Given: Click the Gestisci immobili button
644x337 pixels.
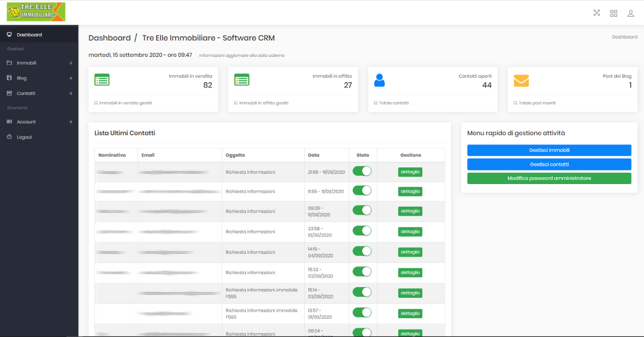Looking at the screenshot, I should pyautogui.click(x=549, y=150).
